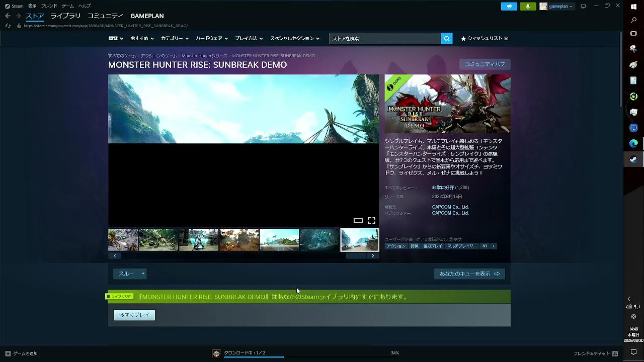Open the ヘルプ menu
The height and width of the screenshot is (362, 644).
(x=85, y=6)
